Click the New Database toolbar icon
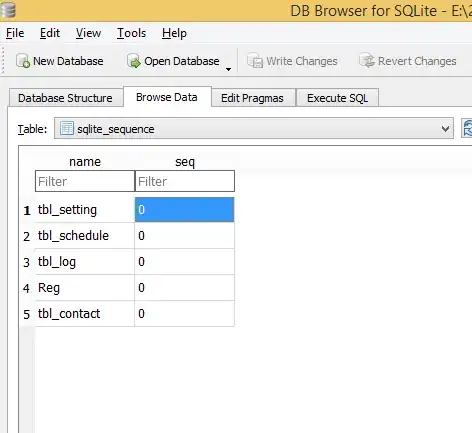The width and height of the screenshot is (472, 433). coord(23,61)
